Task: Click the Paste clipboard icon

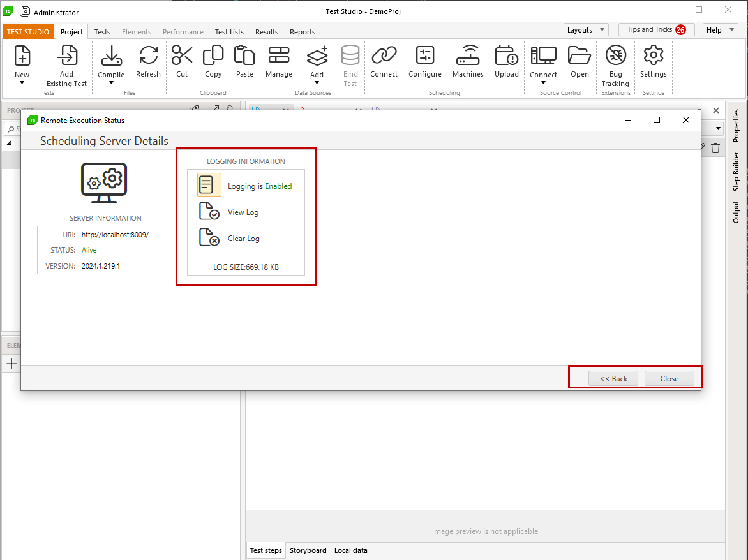Action: [244, 55]
